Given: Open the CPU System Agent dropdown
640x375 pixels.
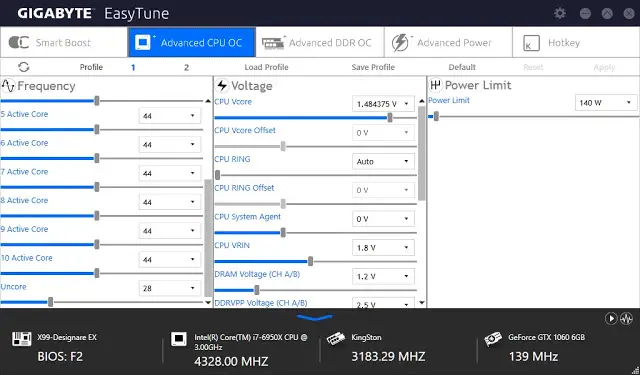Looking at the screenshot, I should pos(383,219).
